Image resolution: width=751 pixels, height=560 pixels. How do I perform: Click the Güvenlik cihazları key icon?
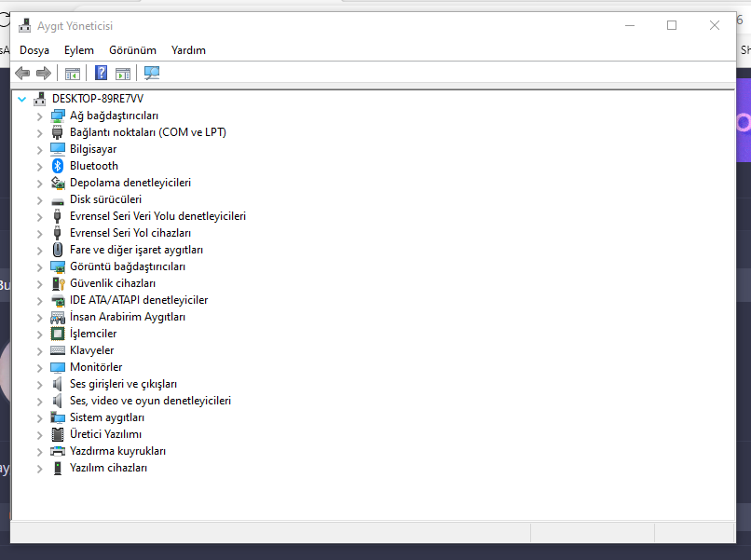[x=58, y=283]
